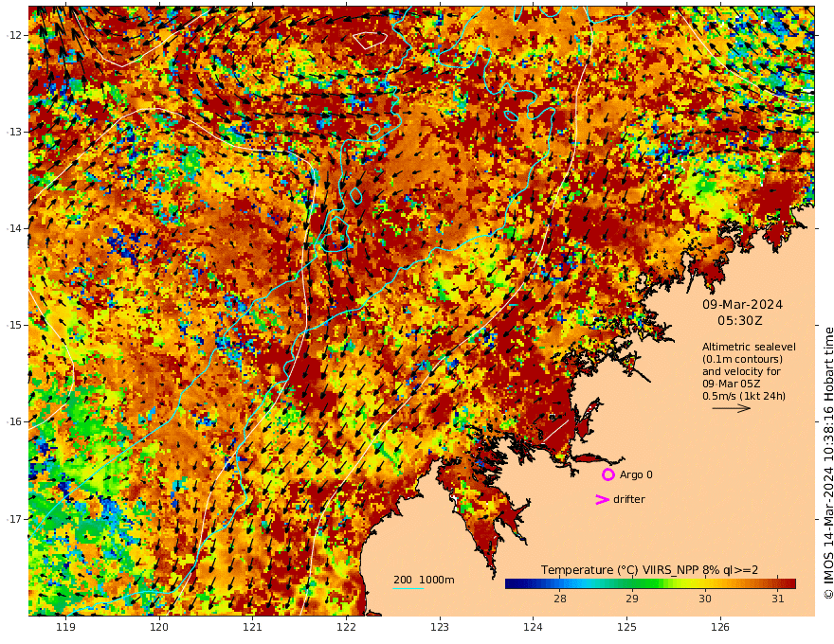This screenshot has height=644, width=834.
Task: Click longitude axis label 121
Action: (x=253, y=628)
